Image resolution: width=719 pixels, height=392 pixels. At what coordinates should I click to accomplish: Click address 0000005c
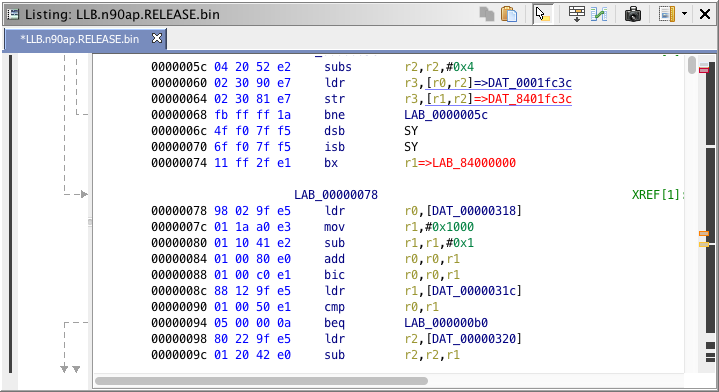click(x=179, y=67)
